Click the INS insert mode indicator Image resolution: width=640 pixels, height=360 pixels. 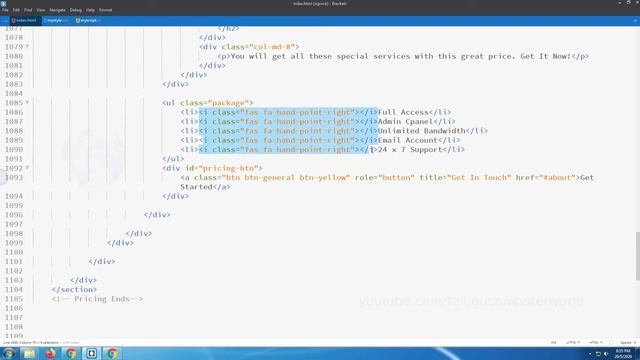coord(553,342)
